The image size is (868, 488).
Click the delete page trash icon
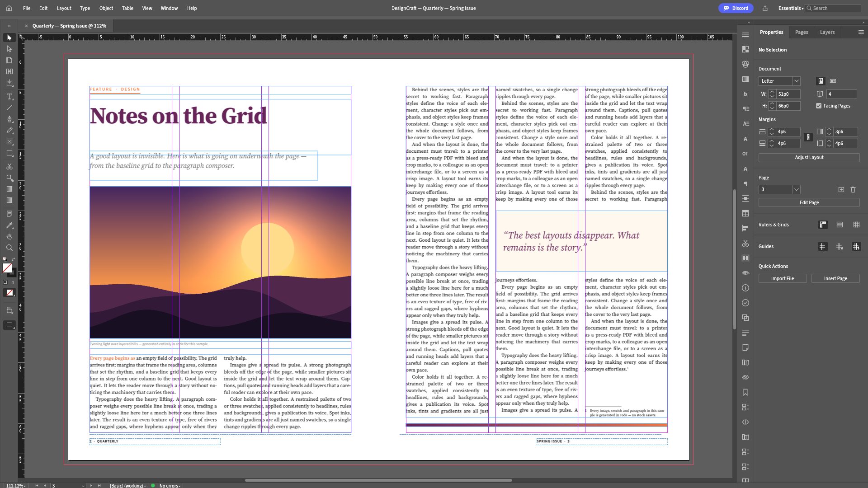(x=853, y=190)
